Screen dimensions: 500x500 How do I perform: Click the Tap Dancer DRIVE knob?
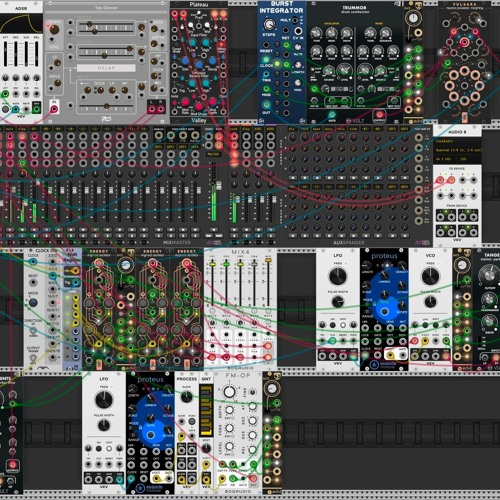57,82
